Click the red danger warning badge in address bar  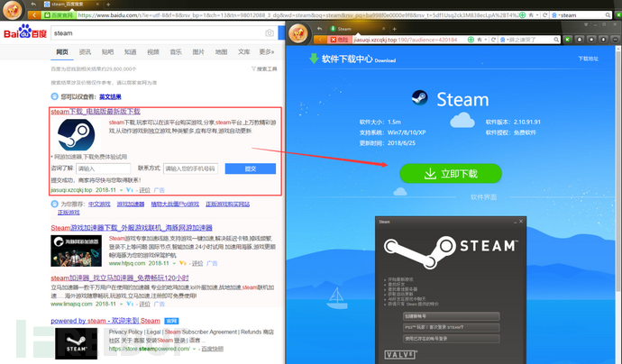[340, 40]
